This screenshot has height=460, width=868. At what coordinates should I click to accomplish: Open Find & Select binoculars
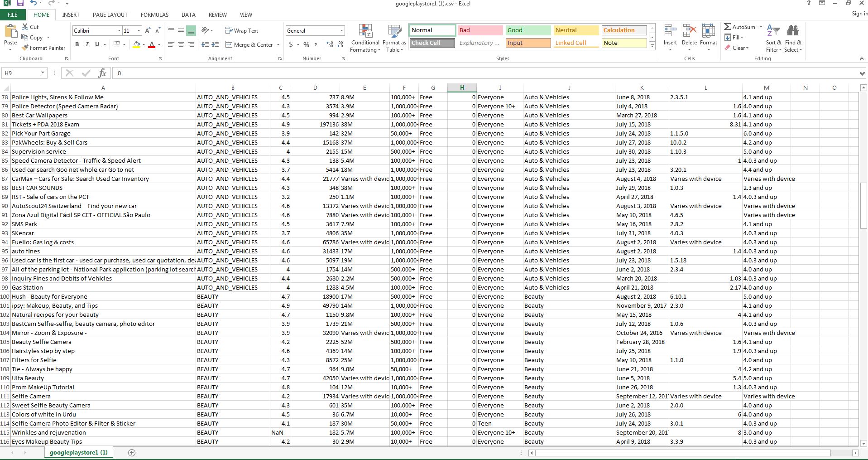(793, 38)
